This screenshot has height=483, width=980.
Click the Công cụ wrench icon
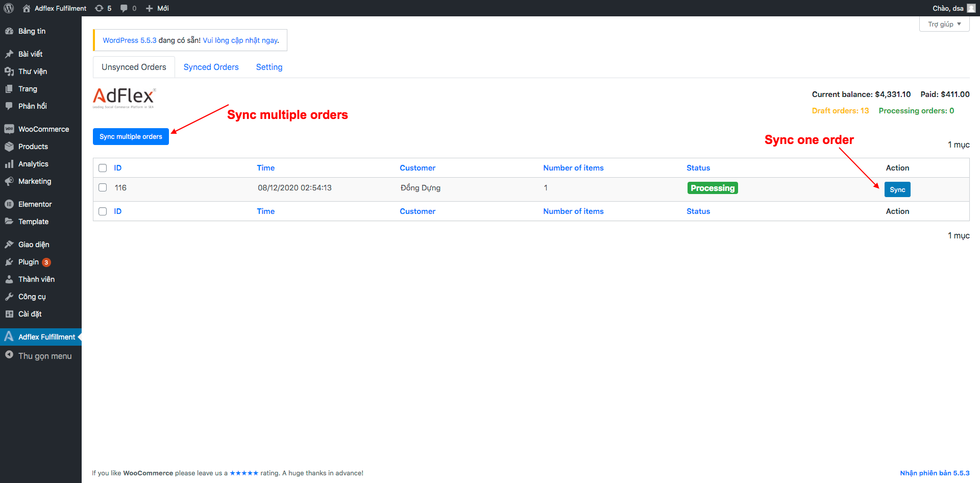[9, 297]
